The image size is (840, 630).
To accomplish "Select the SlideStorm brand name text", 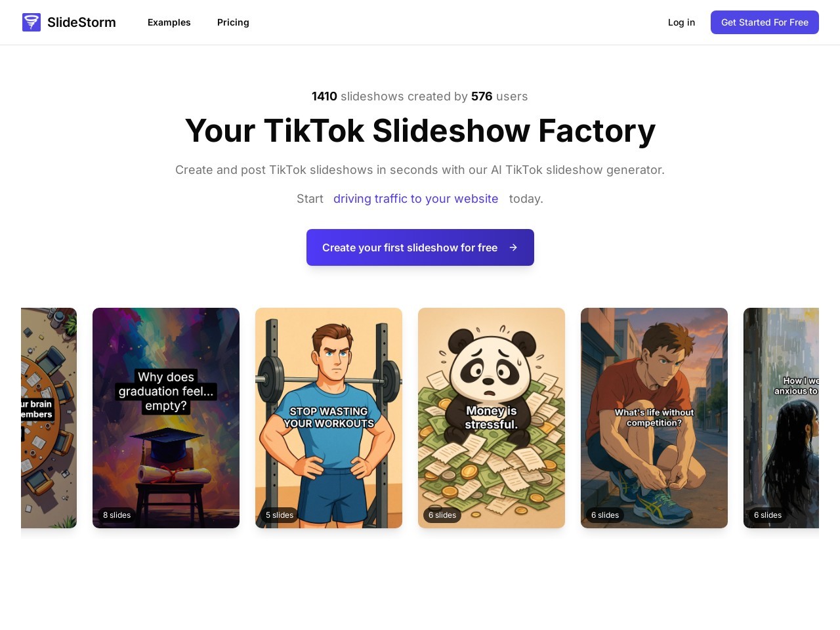I will 81,22.
